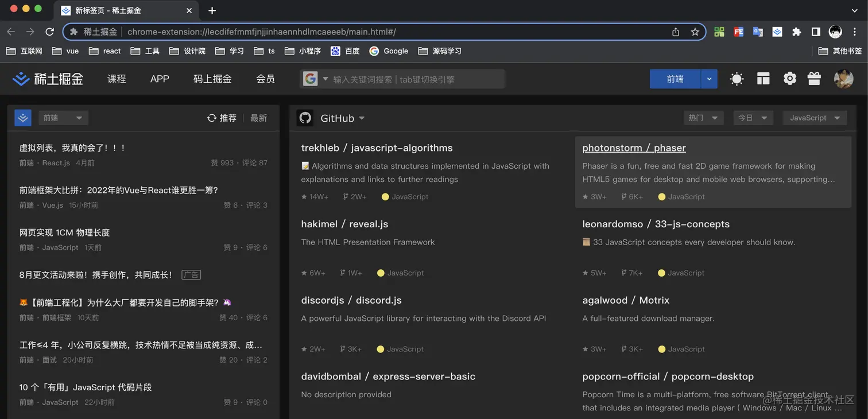Open article 网页实现 1CM 物理长度
This screenshot has width=868, height=419.
(64, 232)
